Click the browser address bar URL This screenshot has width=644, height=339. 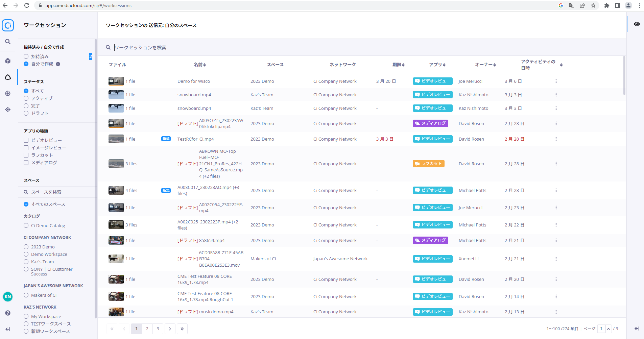pos(89,5)
